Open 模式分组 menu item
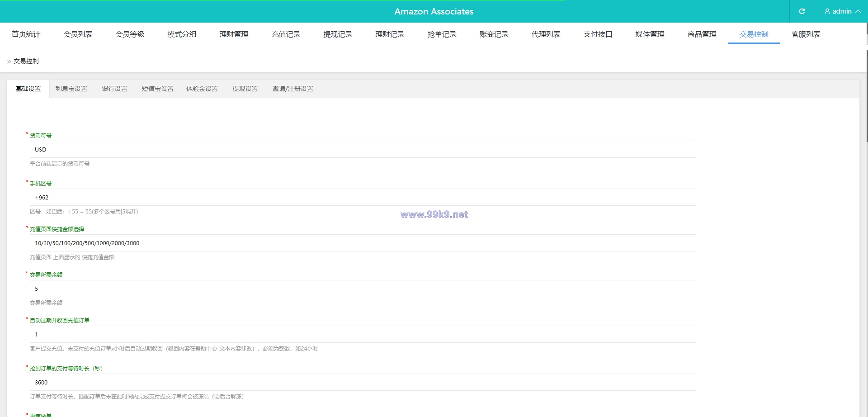Screen dimensions: 868x417 click(182, 34)
